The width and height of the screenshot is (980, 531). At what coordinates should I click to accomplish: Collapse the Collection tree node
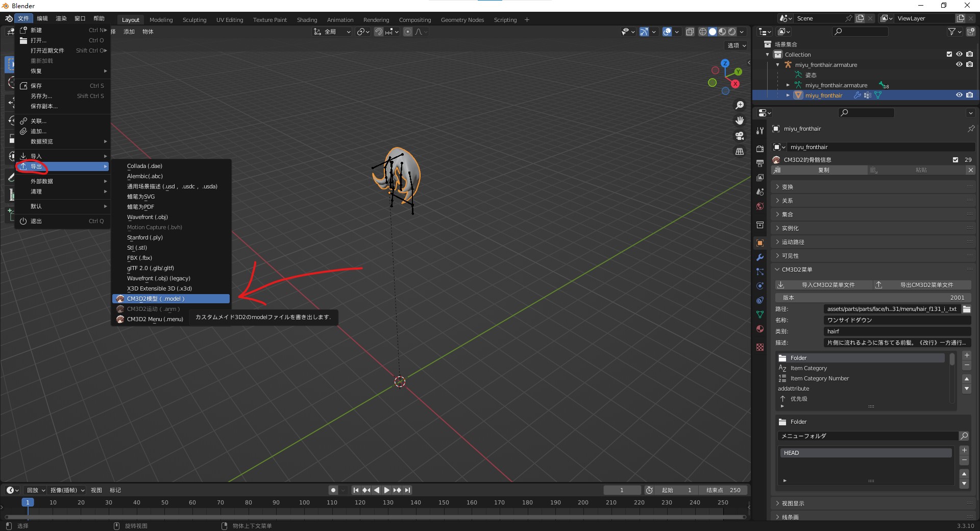(768, 55)
